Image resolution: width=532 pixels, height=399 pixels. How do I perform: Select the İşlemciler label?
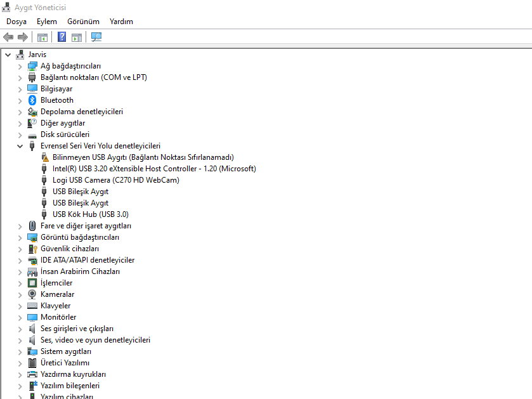56,283
